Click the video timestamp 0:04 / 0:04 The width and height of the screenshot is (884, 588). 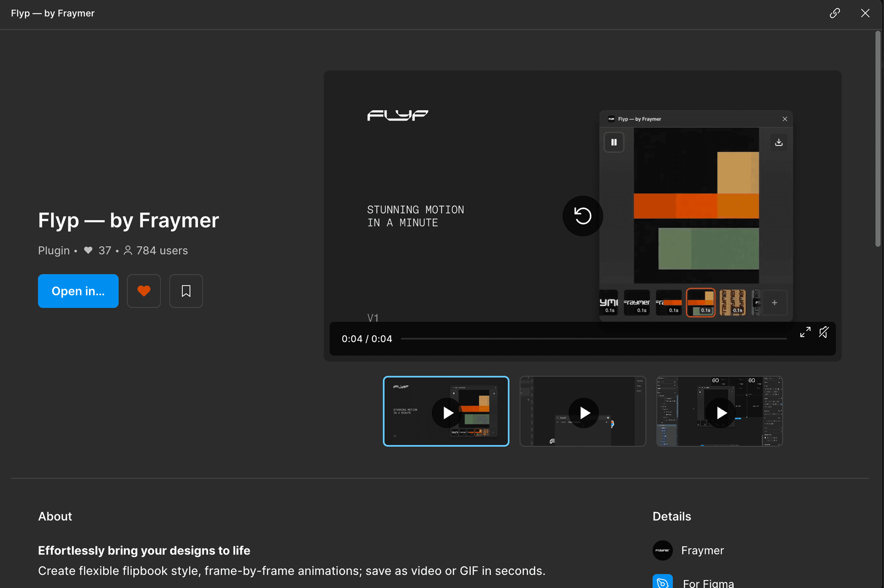click(366, 339)
